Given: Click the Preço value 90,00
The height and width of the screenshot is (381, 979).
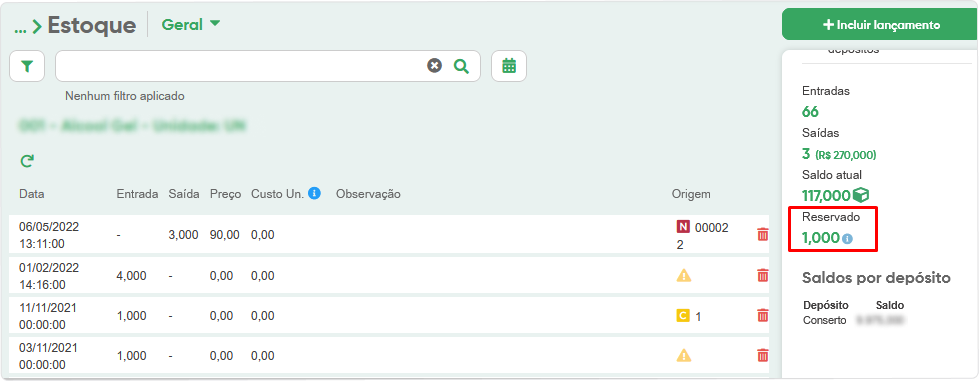Looking at the screenshot, I should (225, 235).
